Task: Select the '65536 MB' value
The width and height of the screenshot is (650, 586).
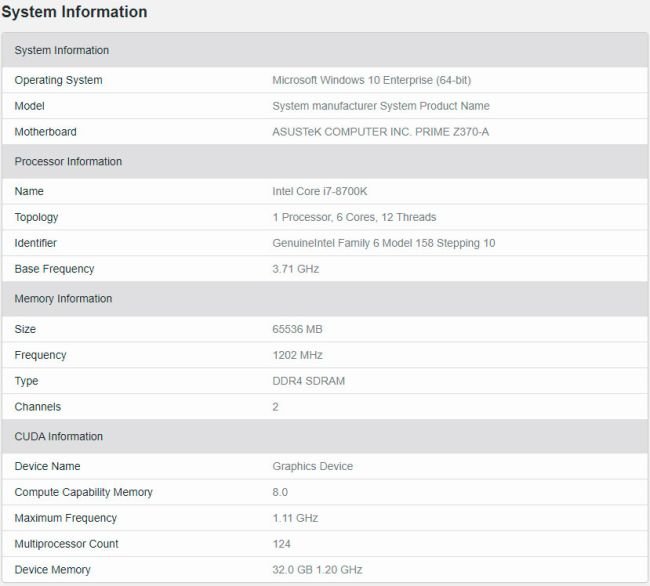Action: click(297, 329)
